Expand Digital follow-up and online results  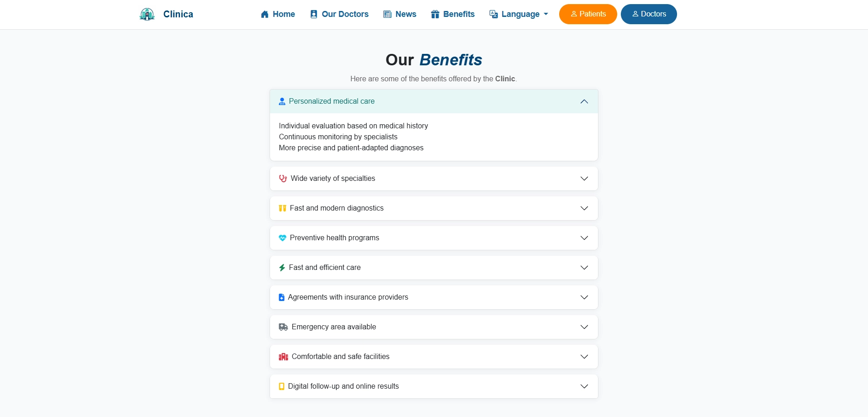click(x=584, y=386)
